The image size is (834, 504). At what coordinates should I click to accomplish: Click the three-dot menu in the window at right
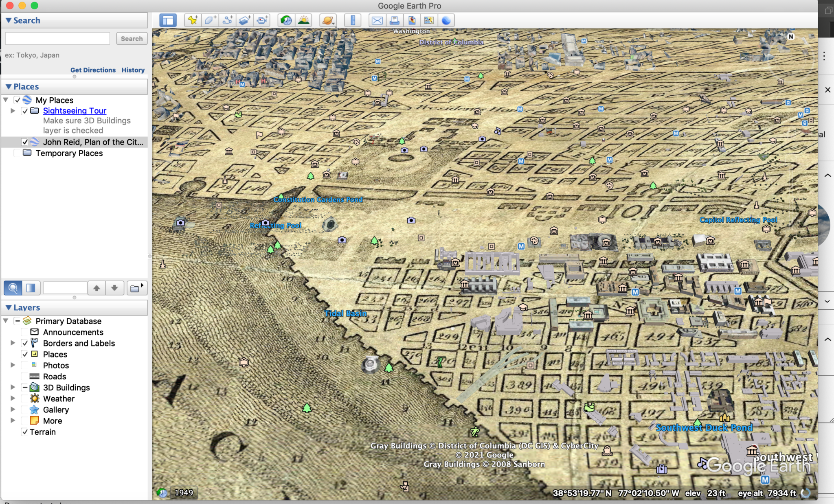click(x=824, y=56)
